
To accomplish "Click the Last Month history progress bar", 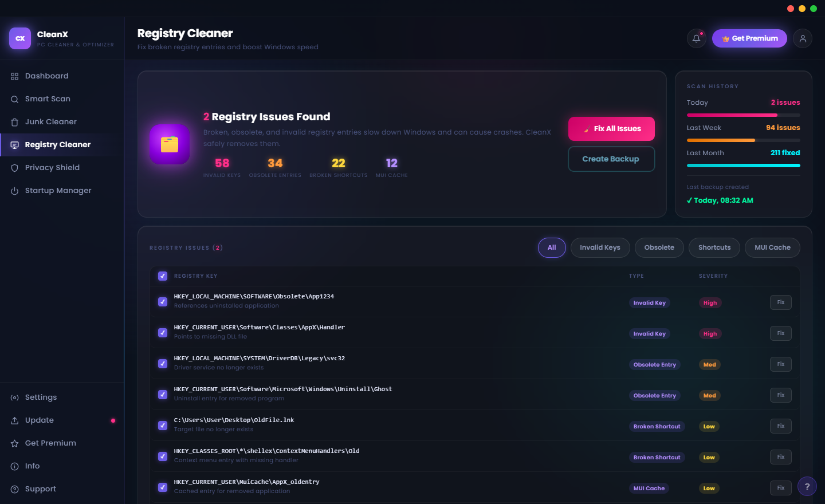I will [x=744, y=166].
